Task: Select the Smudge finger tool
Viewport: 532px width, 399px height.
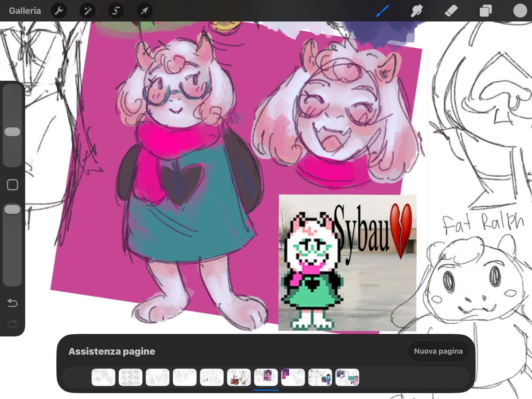Action: 417,11
